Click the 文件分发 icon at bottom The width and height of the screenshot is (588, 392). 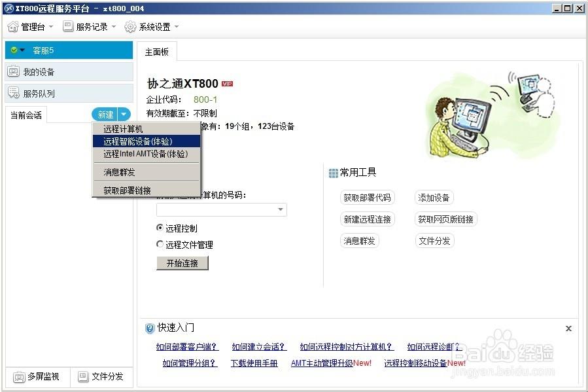pos(83,376)
